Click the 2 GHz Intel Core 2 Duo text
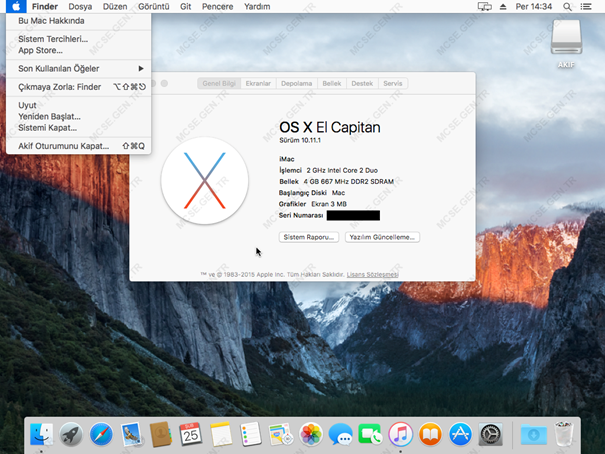 (342, 170)
